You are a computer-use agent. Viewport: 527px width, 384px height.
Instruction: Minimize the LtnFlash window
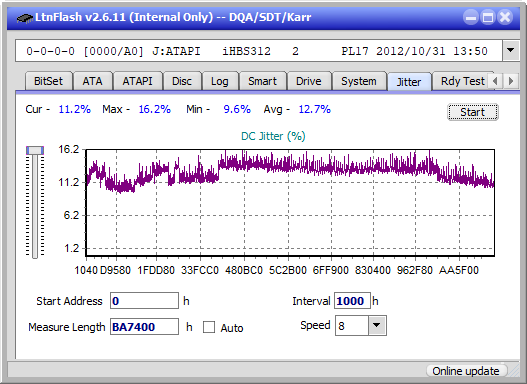471,17
